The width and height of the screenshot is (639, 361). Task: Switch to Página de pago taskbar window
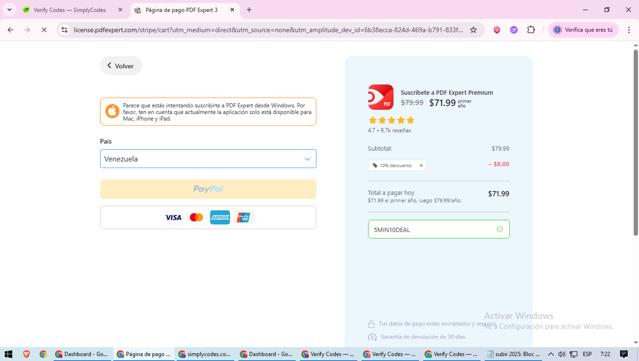point(144,354)
